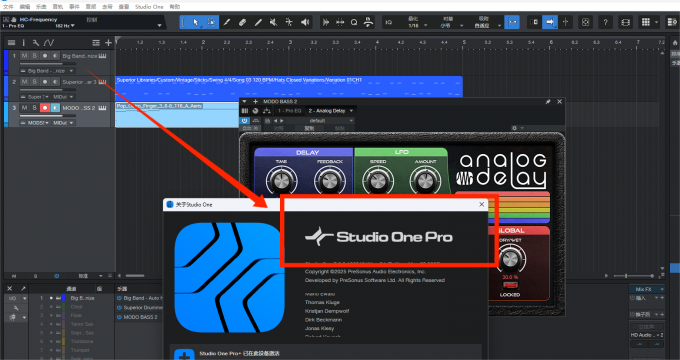Click the Mix FX dropdown in the console
This screenshot has height=360, width=680.
point(647,289)
